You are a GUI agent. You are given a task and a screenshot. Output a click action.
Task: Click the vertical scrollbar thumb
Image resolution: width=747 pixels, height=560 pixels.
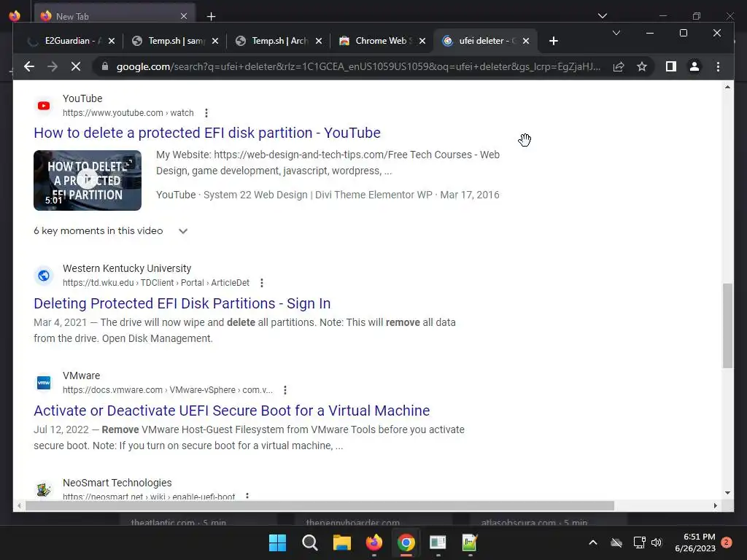pos(727,326)
